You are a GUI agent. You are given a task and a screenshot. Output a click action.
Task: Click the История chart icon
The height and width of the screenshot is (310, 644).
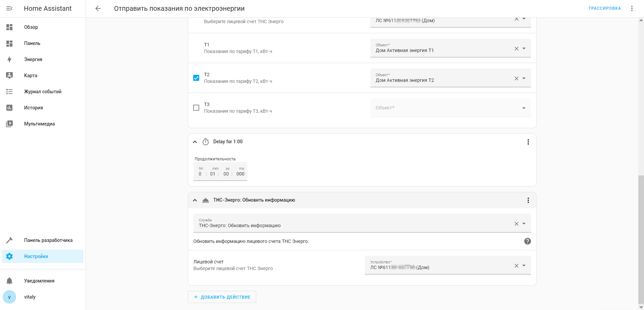point(9,108)
